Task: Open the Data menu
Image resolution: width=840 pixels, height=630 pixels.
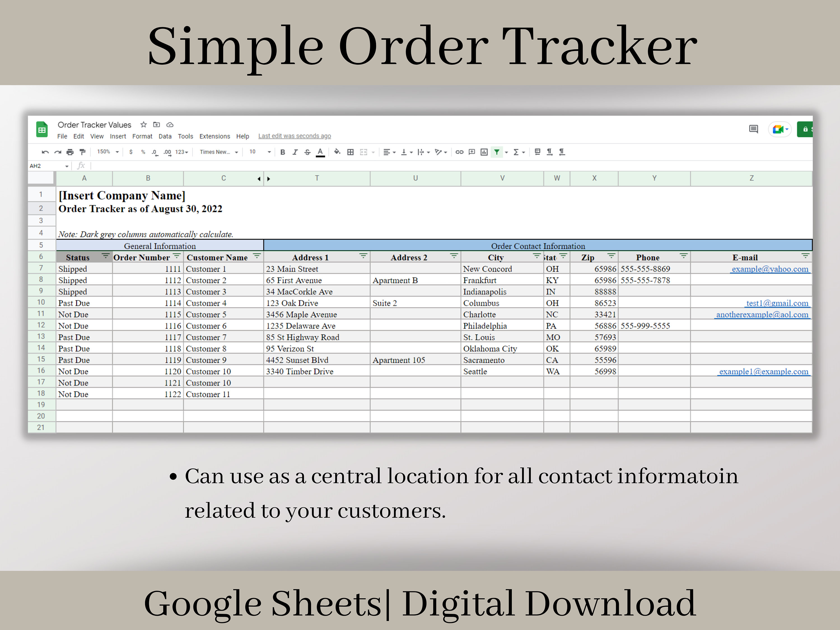Action: (x=165, y=136)
